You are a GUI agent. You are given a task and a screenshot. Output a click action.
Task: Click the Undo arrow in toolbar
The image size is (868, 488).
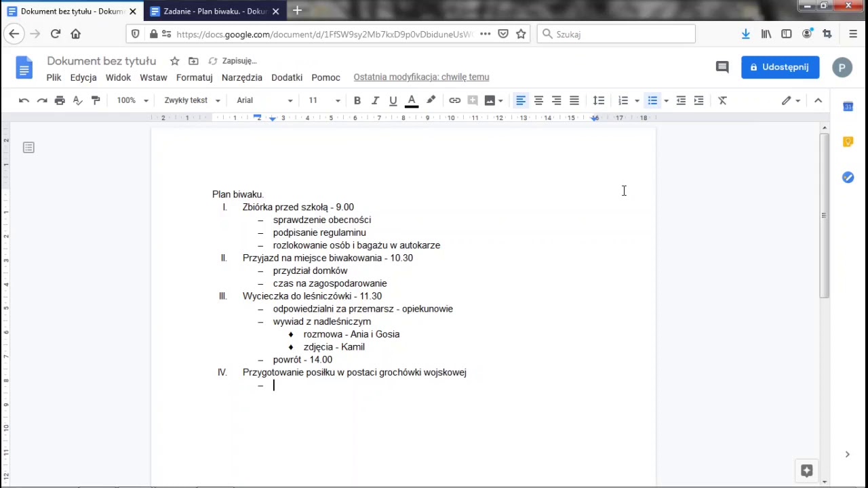point(24,100)
